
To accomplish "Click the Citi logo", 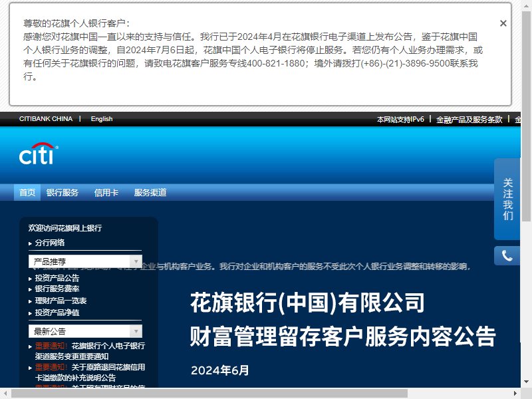I will 39,154.
